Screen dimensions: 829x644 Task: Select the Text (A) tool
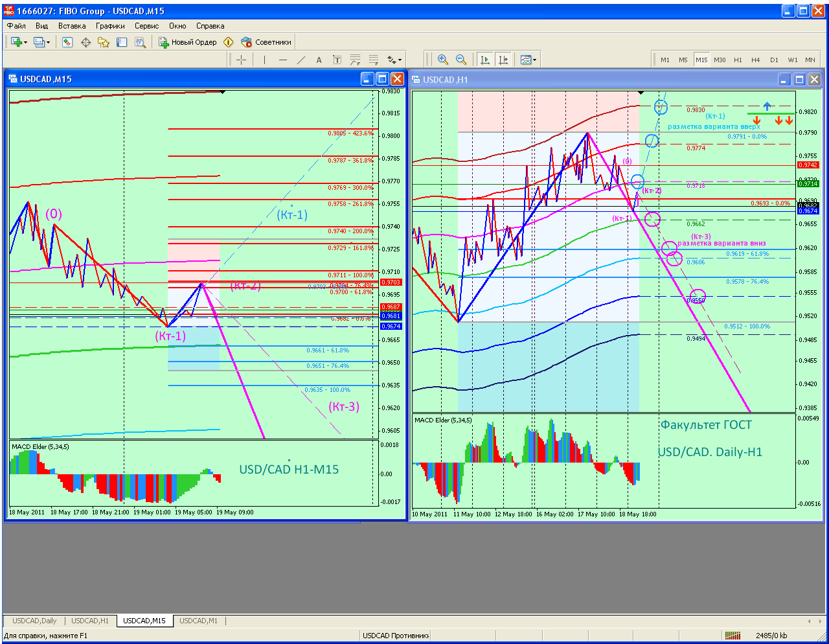pyautogui.click(x=319, y=60)
